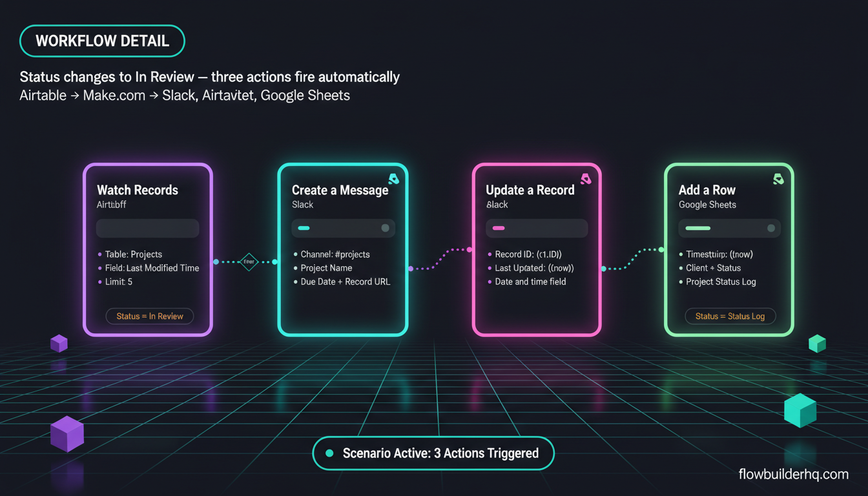This screenshot has height=496, width=868.
Task: Click the Slack subtitle under Create a Message
Action: tap(302, 205)
